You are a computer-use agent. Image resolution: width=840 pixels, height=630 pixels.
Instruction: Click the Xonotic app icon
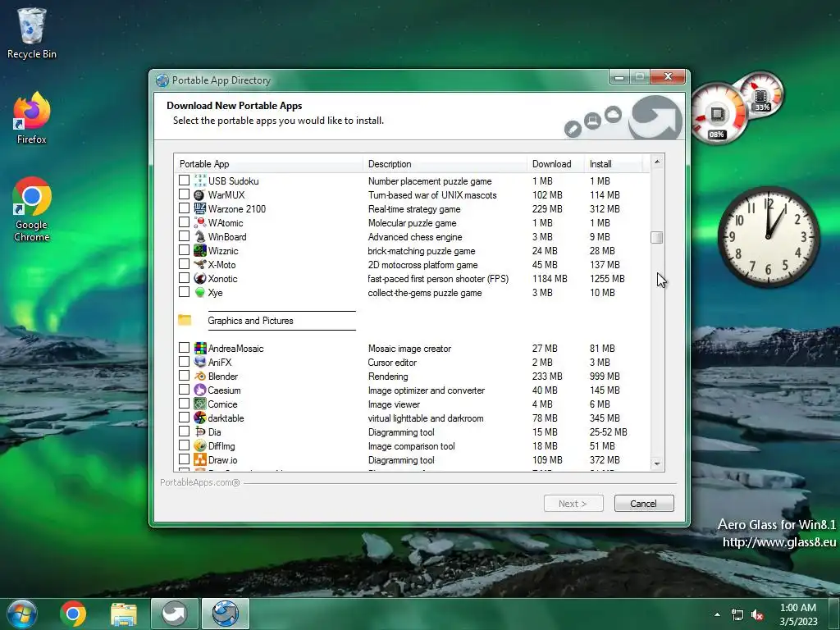tap(200, 278)
